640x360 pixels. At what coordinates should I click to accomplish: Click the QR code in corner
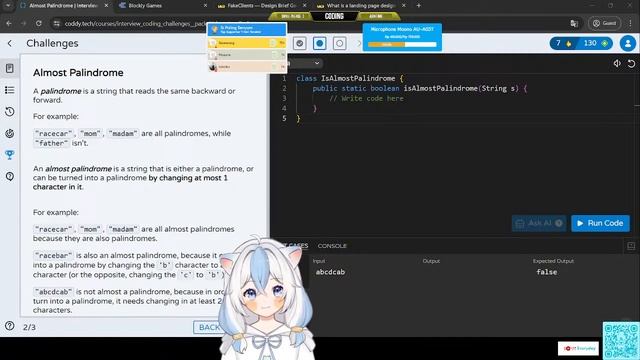pos(621,341)
